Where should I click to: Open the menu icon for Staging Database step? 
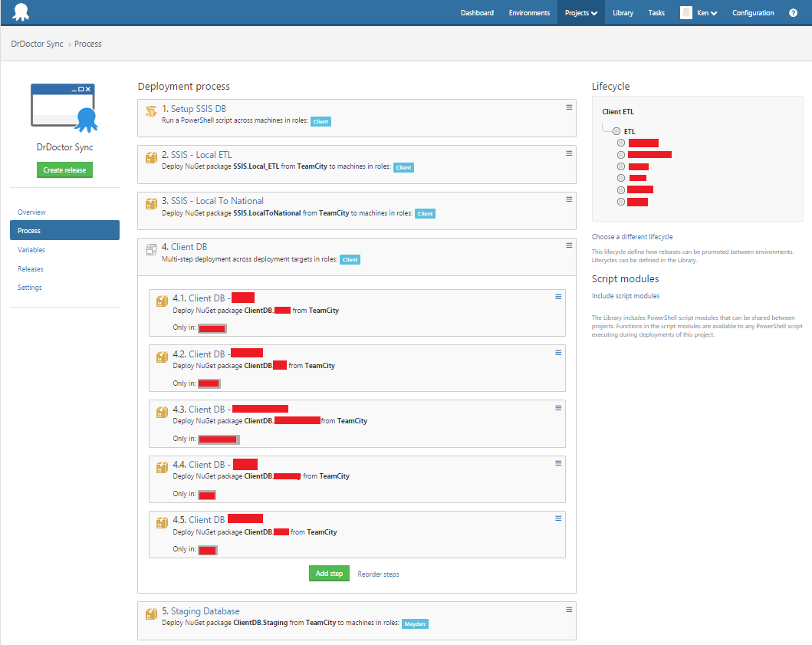tap(569, 610)
